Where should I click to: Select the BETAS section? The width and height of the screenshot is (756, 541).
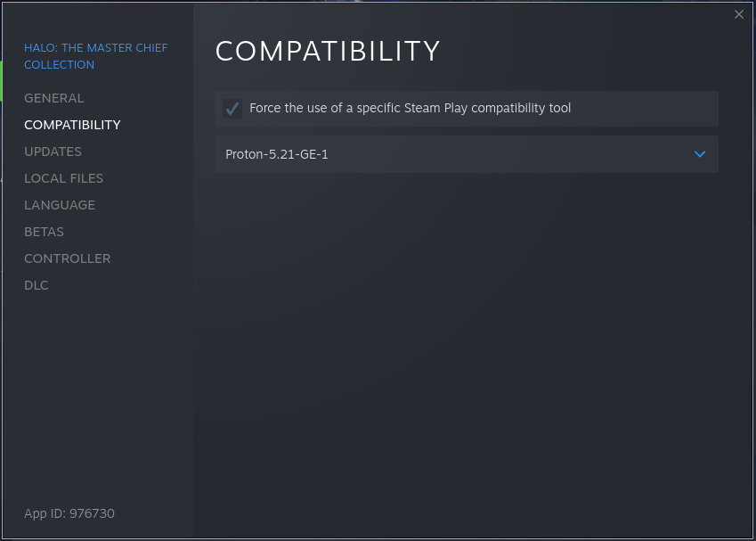(x=44, y=231)
